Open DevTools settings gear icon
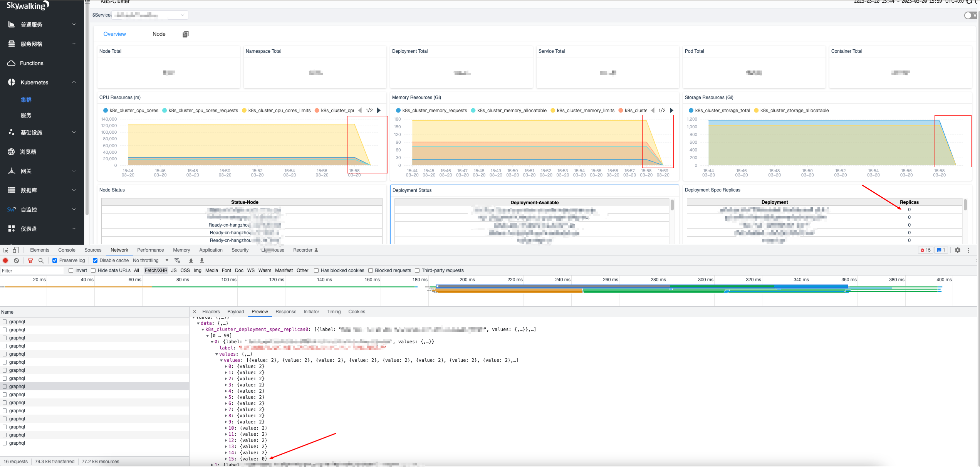980x467 pixels. (x=958, y=250)
